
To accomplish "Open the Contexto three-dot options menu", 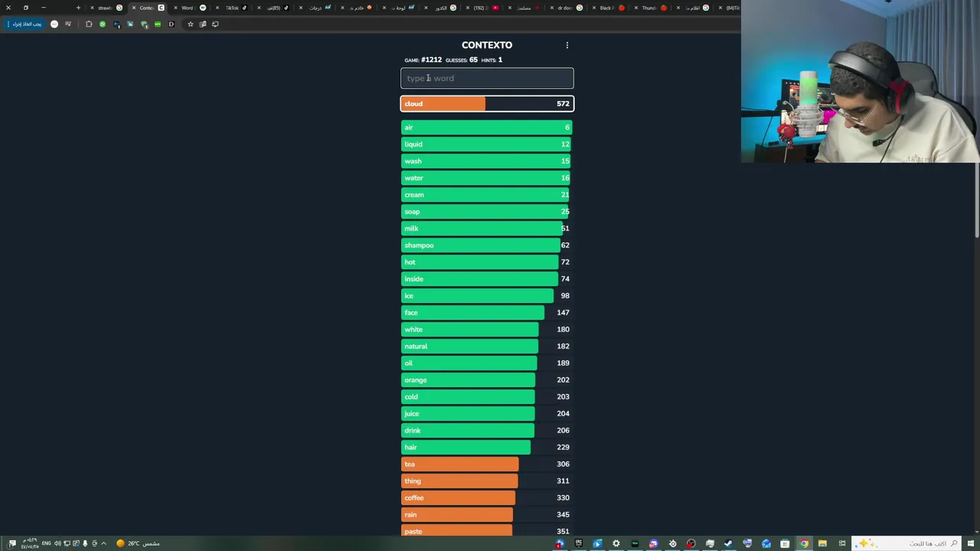I will 567,45.
